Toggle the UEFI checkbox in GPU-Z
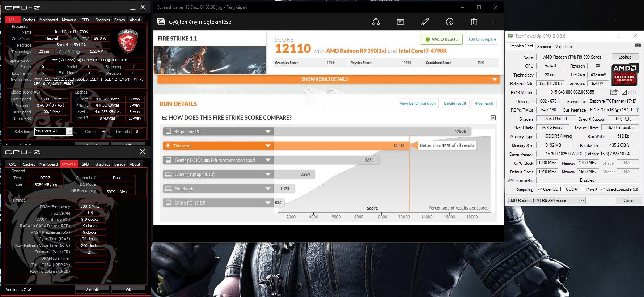 [624, 92]
